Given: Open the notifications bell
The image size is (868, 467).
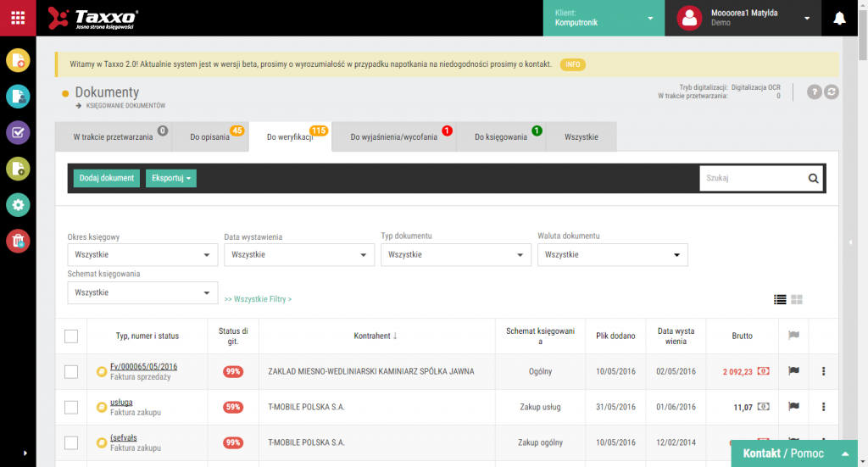Looking at the screenshot, I should (x=840, y=19).
